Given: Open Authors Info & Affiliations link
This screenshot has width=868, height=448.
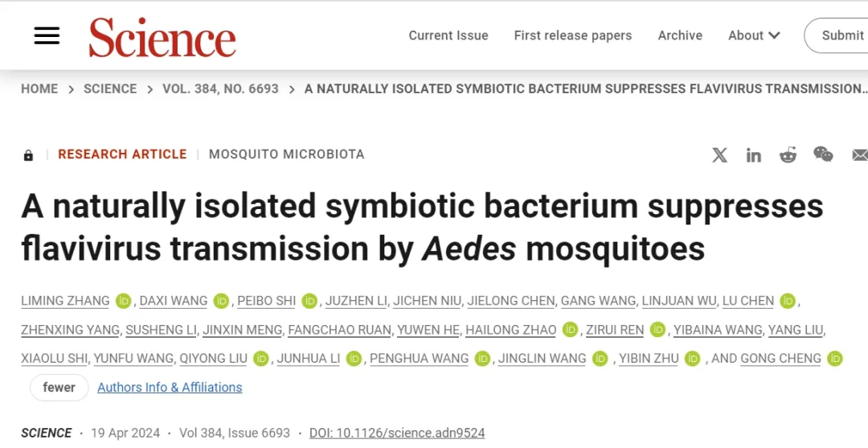Looking at the screenshot, I should point(170,388).
